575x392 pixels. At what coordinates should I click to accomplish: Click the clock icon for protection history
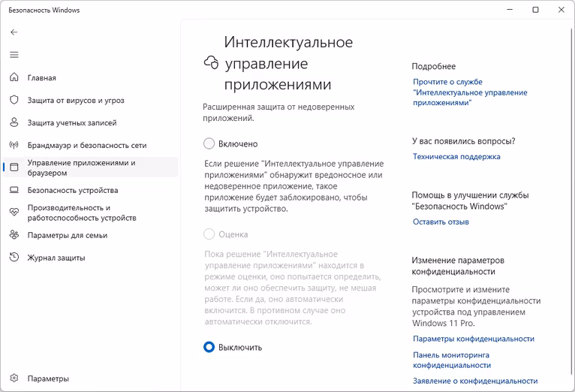pyautogui.click(x=14, y=258)
